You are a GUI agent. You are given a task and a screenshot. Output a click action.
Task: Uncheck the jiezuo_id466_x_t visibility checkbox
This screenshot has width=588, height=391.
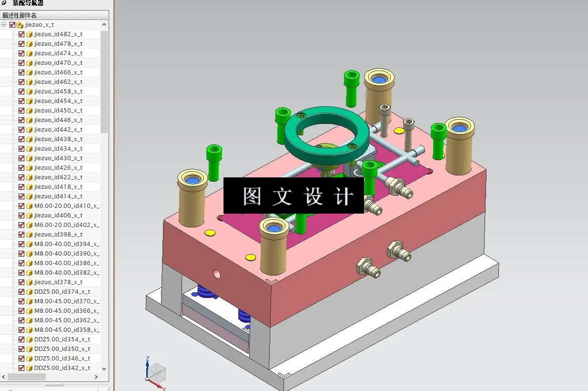(21, 72)
